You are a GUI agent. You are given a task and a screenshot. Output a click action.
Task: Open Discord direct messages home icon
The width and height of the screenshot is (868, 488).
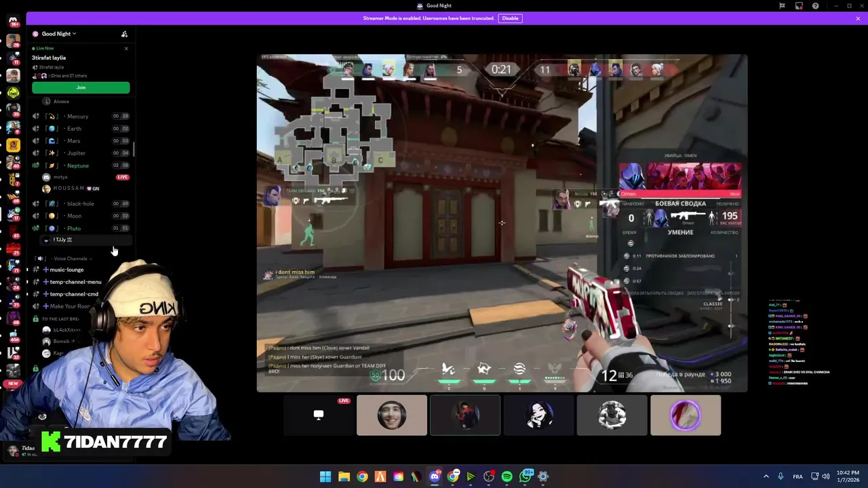pos(13,22)
